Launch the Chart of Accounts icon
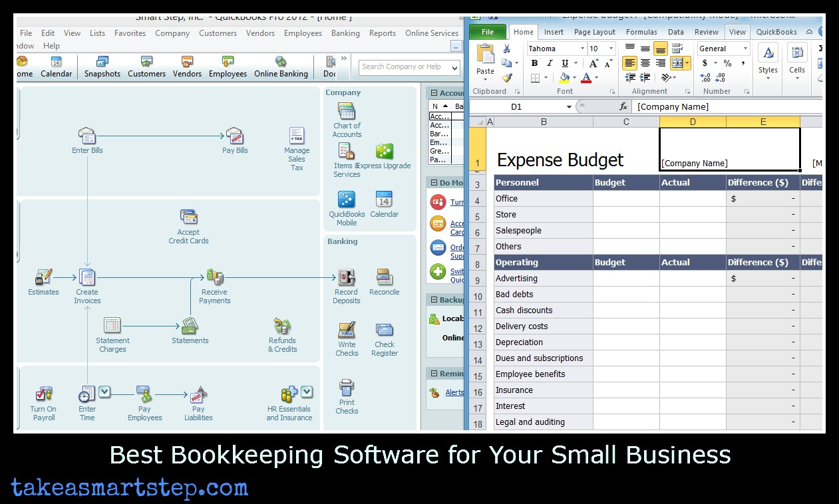Image resolution: width=839 pixels, height=504 pixels. coord(347,112)
